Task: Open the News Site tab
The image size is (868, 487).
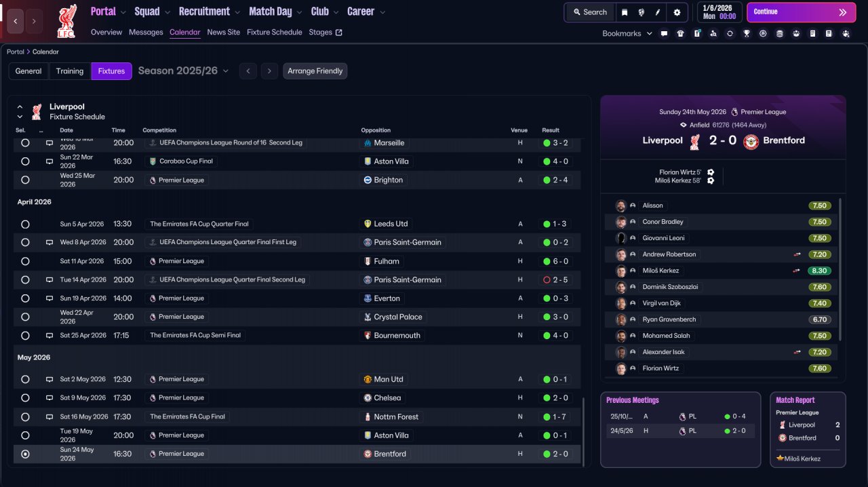Action: [x=224, y=32]
